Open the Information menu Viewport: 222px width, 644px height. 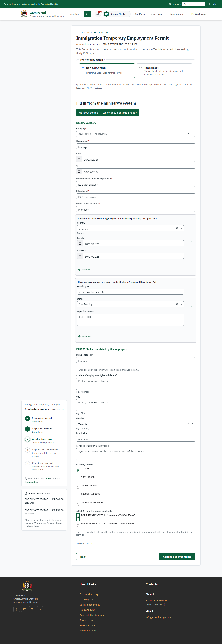click(178, 14)
